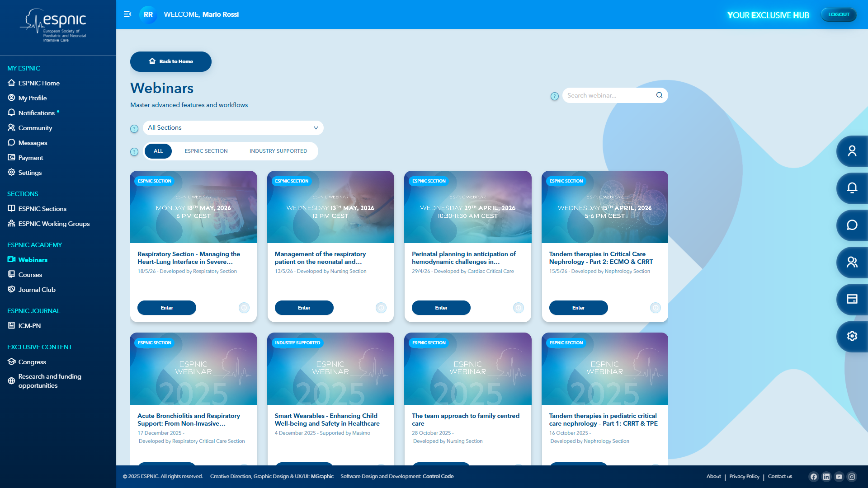Image resolution: width=868 pixels, height=488 pixels.
Task: Click Enter on Management of respiratory patient
Action: (304, 308)
